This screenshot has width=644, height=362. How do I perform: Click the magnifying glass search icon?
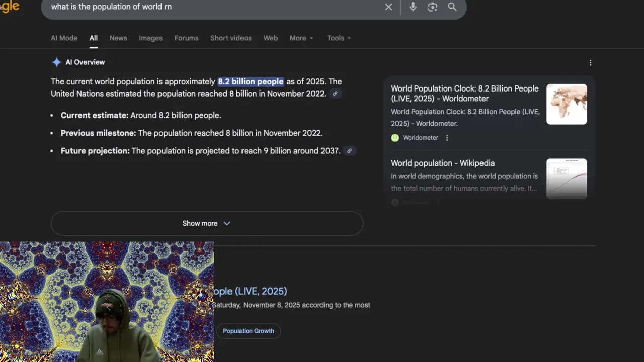click(452, 7)
